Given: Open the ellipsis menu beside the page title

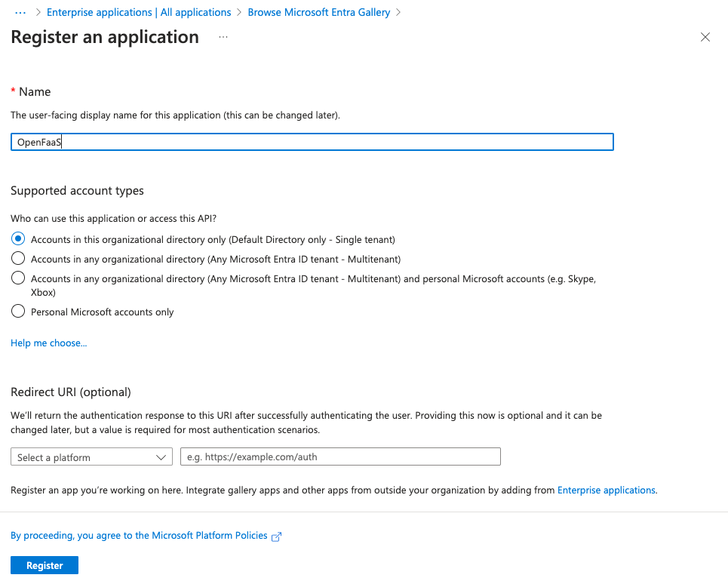Looking at the screenshot, I should click(x=223, y=36).
